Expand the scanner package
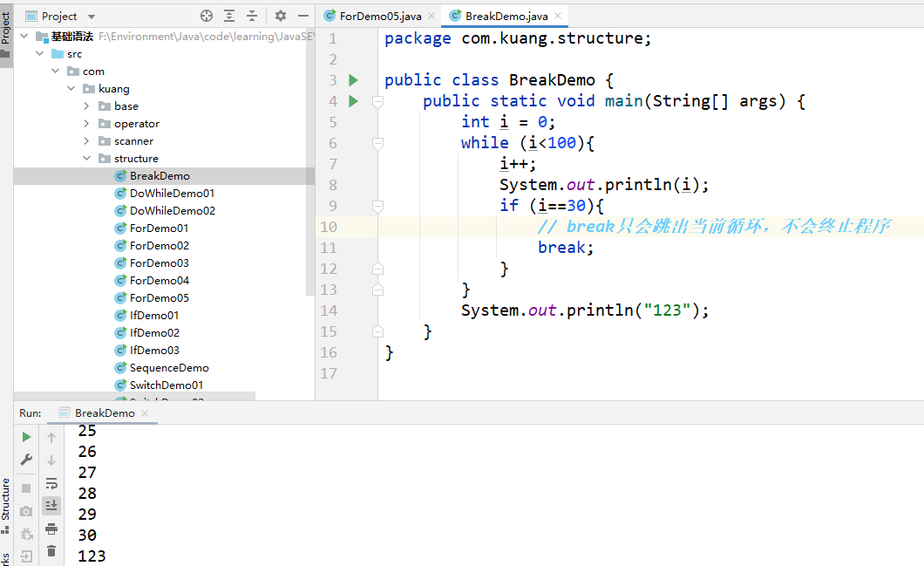Image resolution: width=924 pixels, height=566 pixels. [x=86, y=141]
